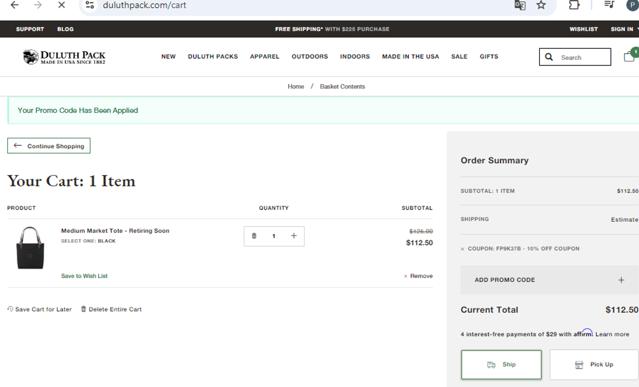Go back using browser back arrow
This screenshot has width=639, height=387.
click(x=15, y=5)
